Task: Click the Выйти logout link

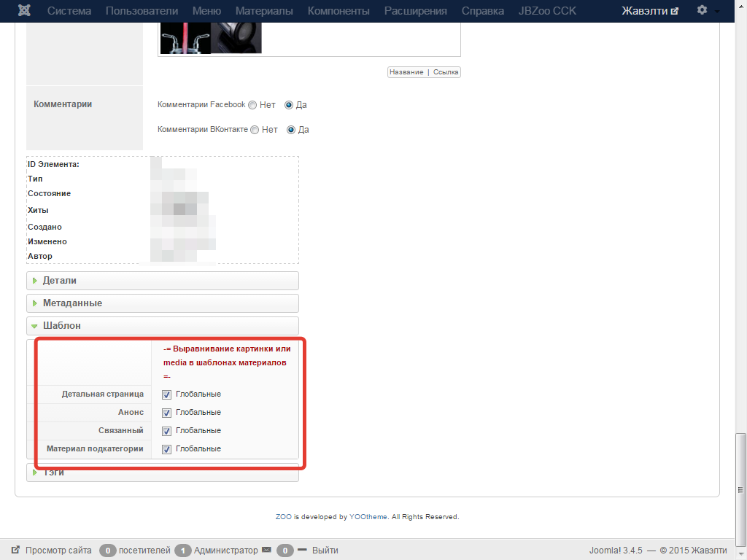Action: pos(325,551)
